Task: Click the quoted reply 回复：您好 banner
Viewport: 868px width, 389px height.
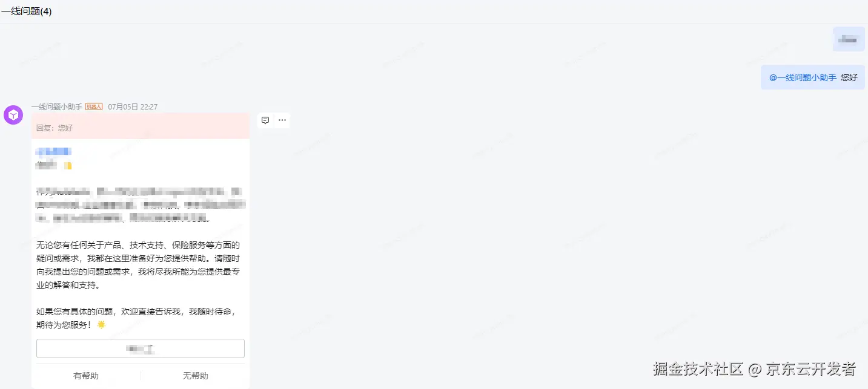Action: pyautogui.click(x=141, y=126)
